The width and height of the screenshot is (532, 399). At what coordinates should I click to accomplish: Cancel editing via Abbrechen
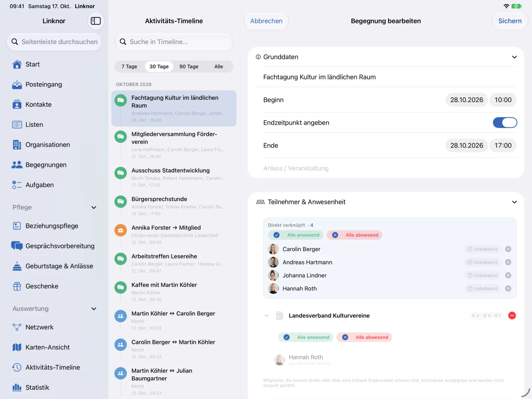(x=266, y=21)
